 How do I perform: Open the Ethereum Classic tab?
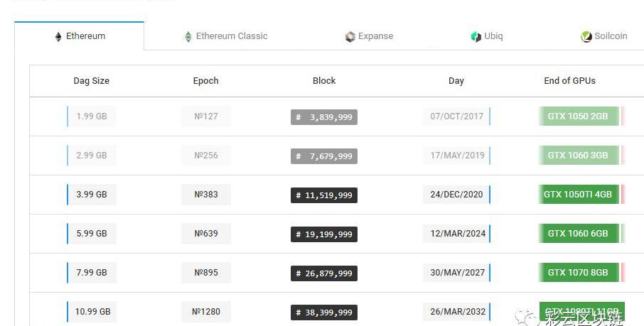(x=226, y=36)
